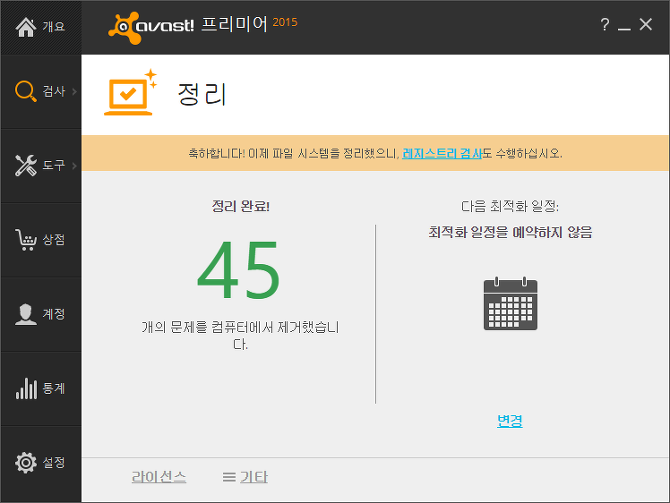The image size is (670, 503).
Task: Select the 검사 menu label
Action: pyautogui.click(x=53, y=91)
